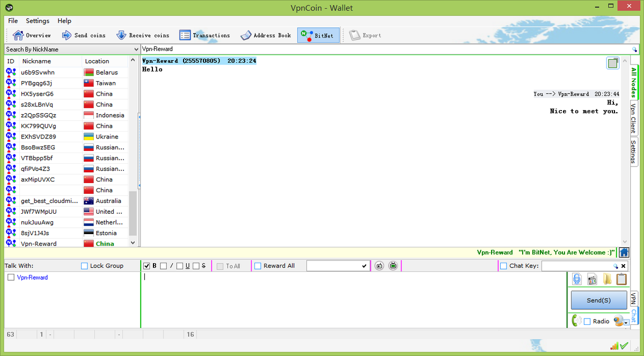Click the home icon beside welcome message
The image size is (644, 356).
[624, 252]
